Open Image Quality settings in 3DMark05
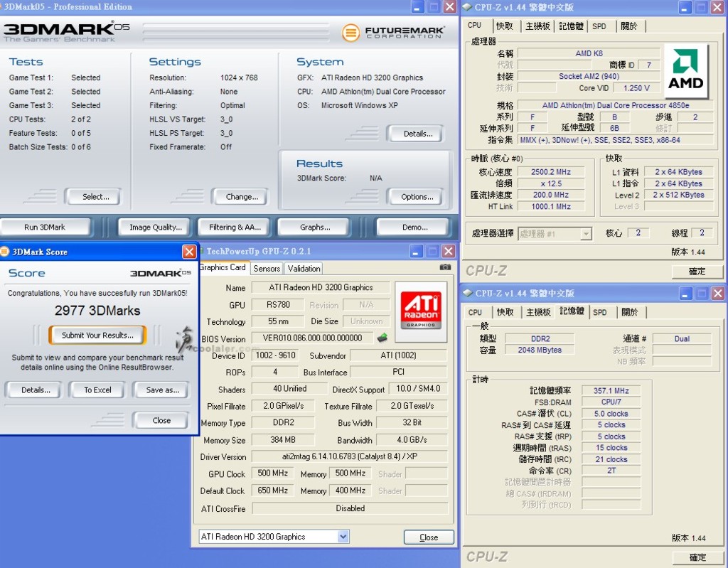The height and width of the screenshot is (568, 728). (156, 227)
